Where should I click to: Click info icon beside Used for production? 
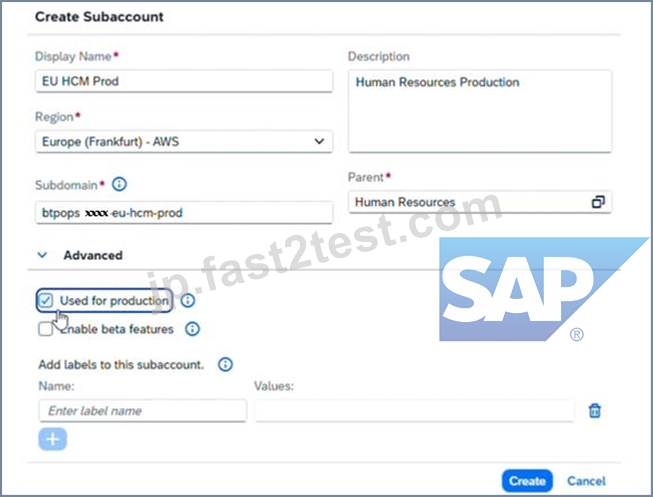[188, 300]
